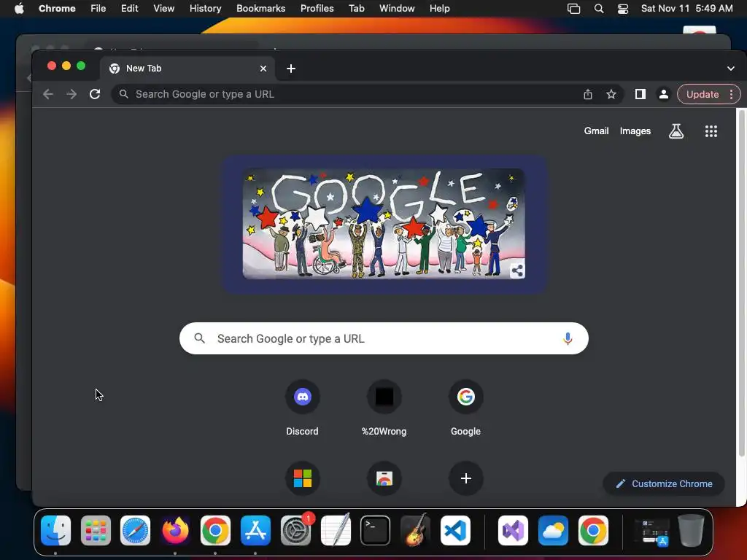The image size is (747, 560).
Task: Click the date and time in menu bar
Action: pos(686,9)
